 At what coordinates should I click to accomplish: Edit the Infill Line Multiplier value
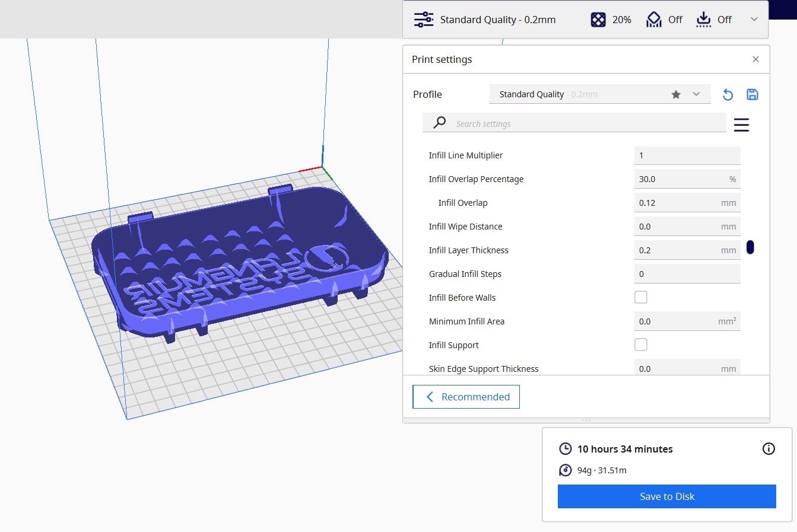[x=687, y=155]
